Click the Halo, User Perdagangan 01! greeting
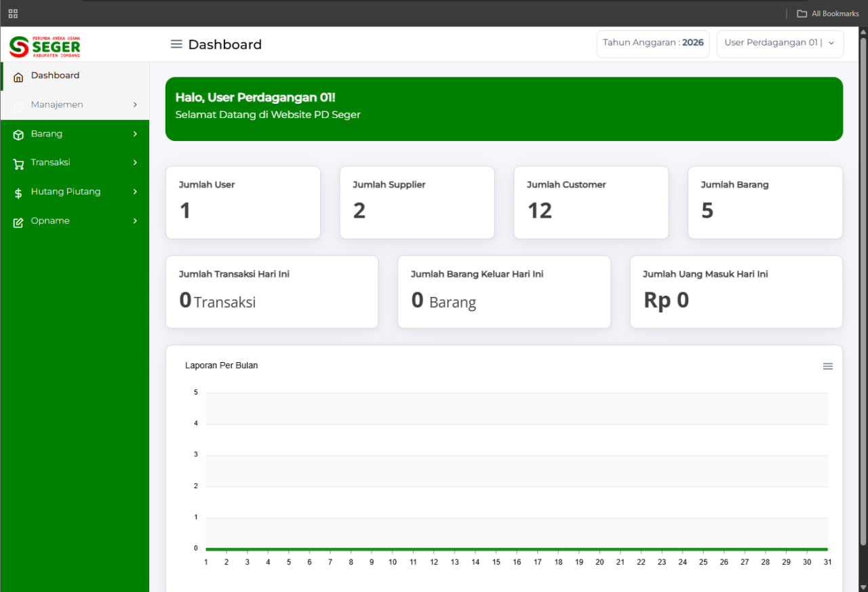 (x=256, y=98)
